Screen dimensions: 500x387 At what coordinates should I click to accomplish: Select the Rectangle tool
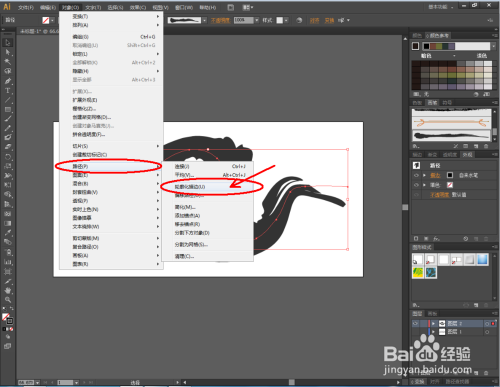point(8,109)
